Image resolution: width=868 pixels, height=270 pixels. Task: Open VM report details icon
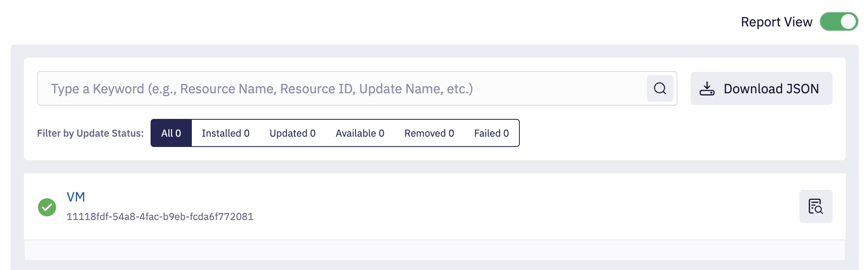[x=815, y=206]
